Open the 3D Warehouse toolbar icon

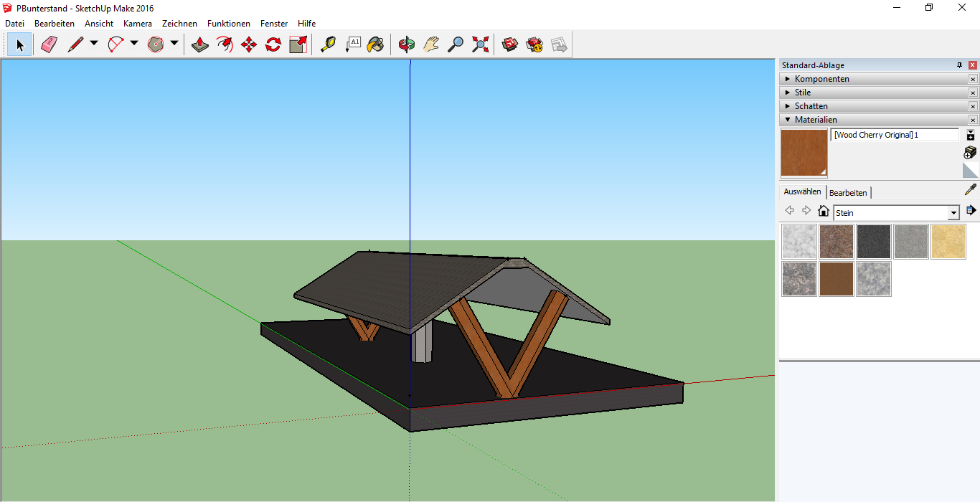click(510, 45)
